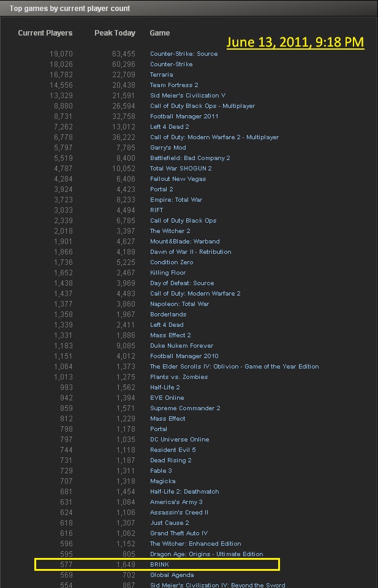Click the Global Agenda link

click(x=172, y=575)
